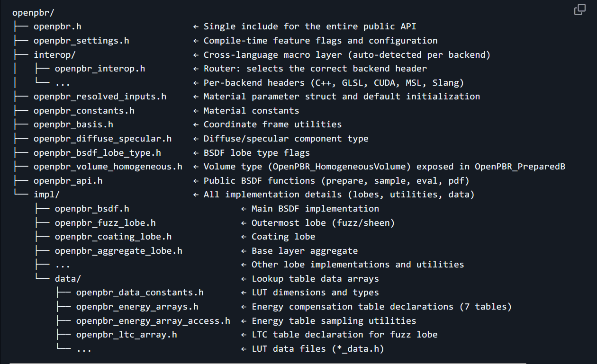597x364 pixels.
Task: Click the openpbr_constants.h entry
Action: point(84,111)
